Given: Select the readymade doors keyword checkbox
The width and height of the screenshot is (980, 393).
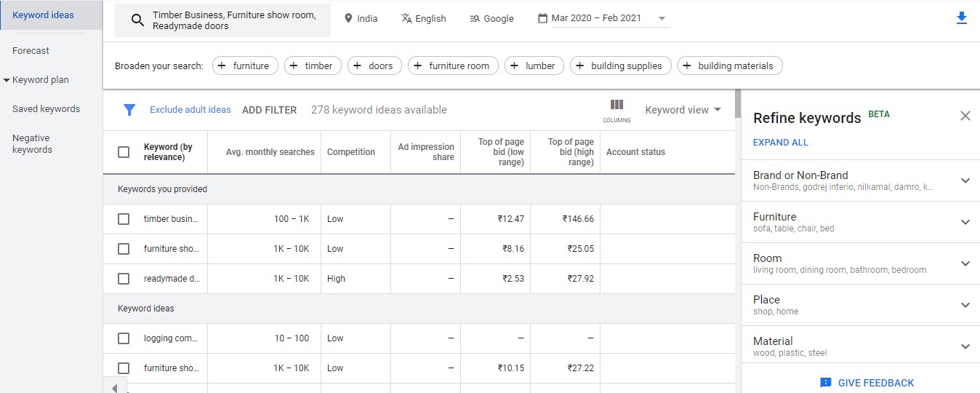Looking at the screenshot, I should point(124,278).
